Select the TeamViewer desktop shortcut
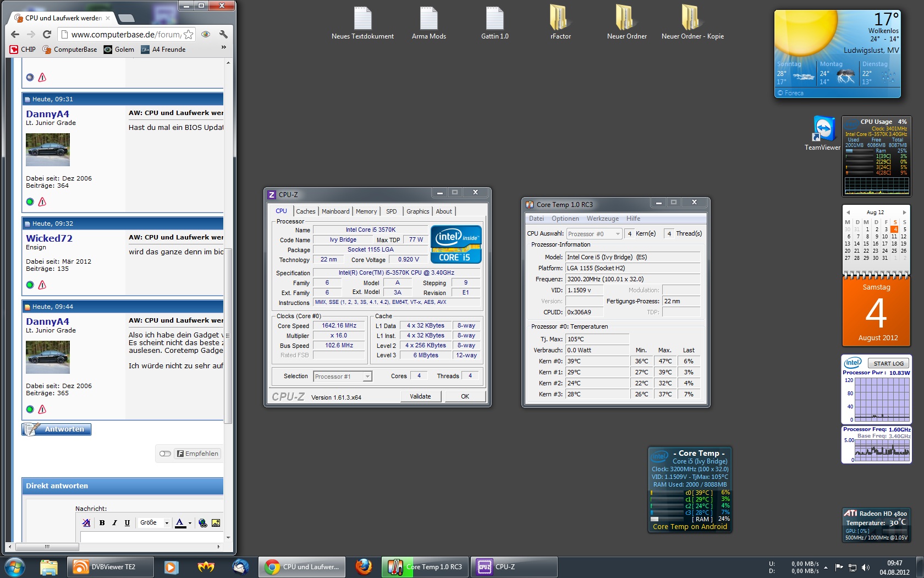Image resolution: width=924 pixels, height=578 pixels. (823, 133)
